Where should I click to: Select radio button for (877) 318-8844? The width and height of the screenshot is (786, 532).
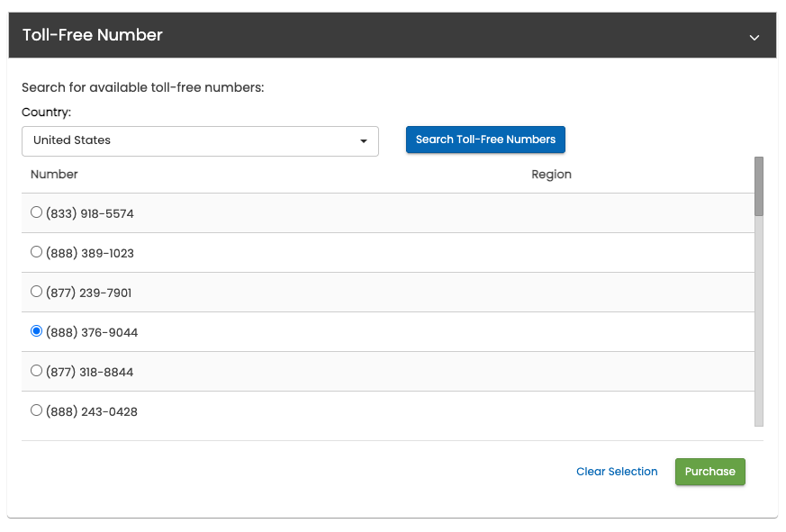(36, 371)
